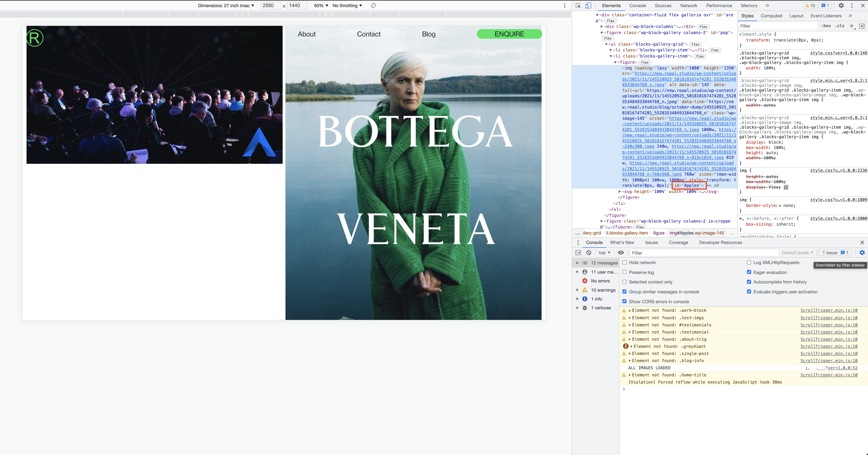
Task: Open the Blog page link
Action: [x=429, y=34]
